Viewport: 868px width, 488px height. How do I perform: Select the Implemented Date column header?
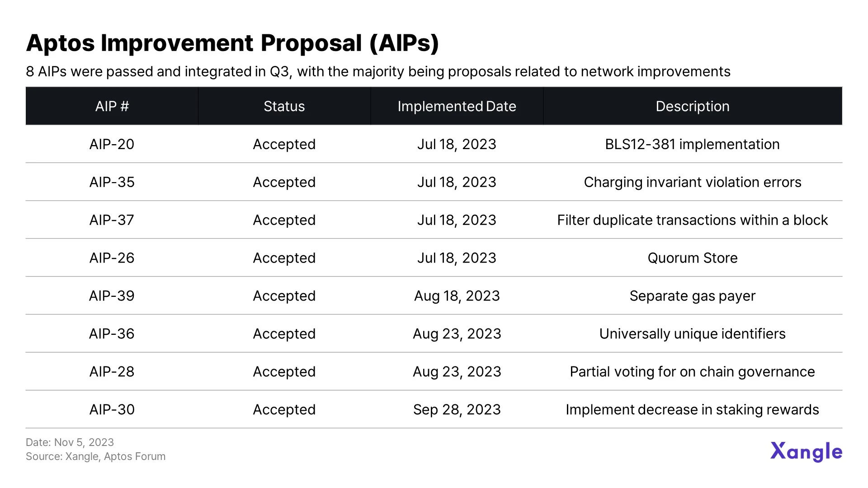click(x=457, y=106)
